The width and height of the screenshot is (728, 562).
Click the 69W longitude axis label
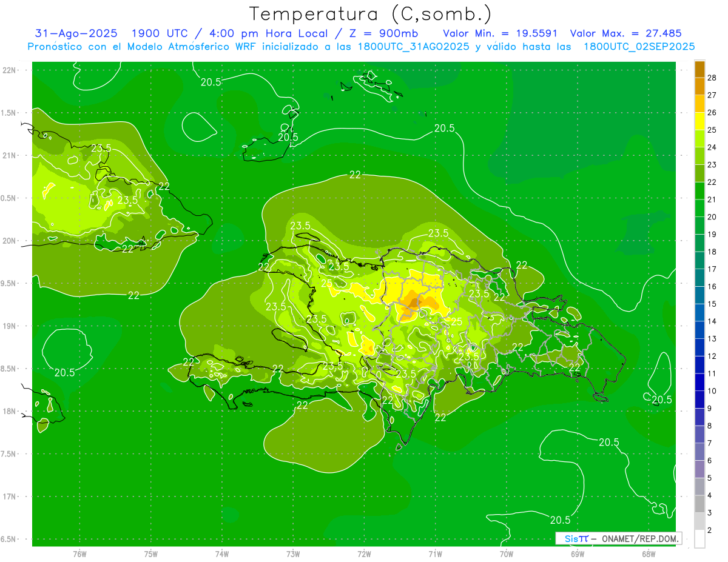tap(578, 554)
